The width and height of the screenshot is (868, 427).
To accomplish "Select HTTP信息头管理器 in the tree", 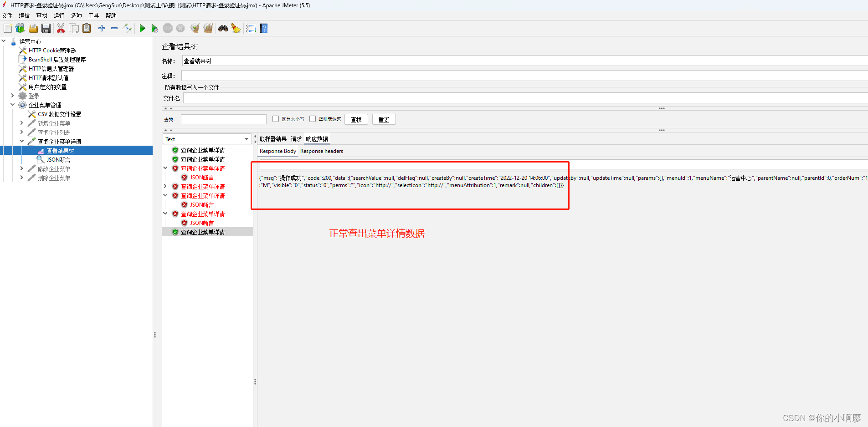I will tap(51, 69).
